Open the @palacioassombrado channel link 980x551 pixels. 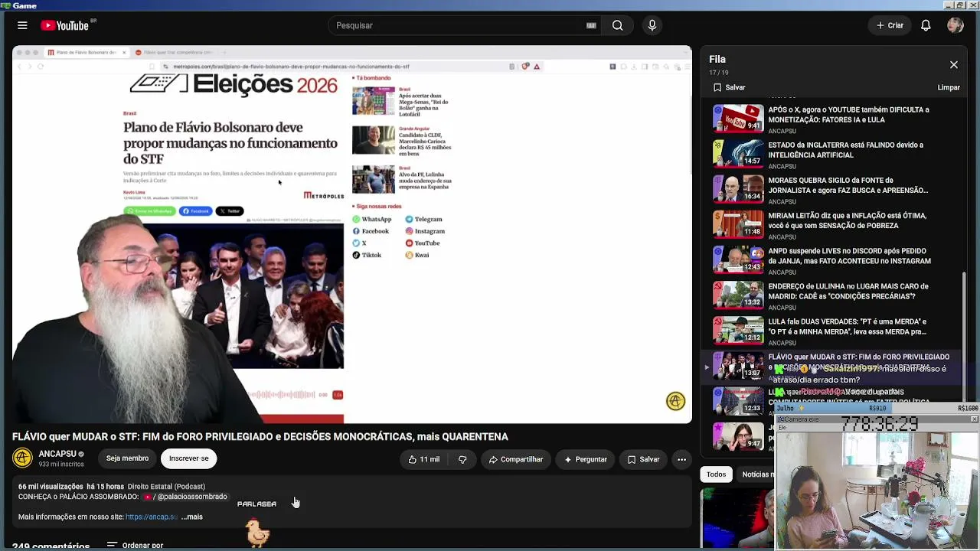point(186,497)
